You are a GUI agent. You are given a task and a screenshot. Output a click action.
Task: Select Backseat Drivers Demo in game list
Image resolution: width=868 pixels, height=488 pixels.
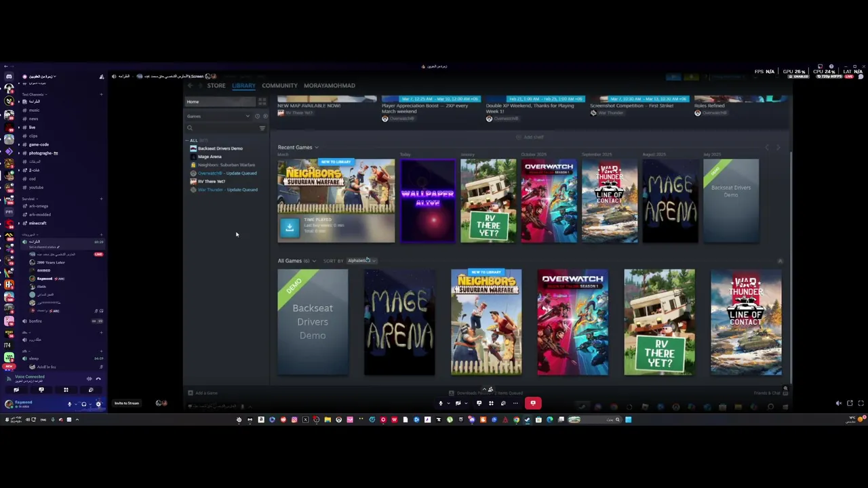pyautogui.click(x=220, y=148)
